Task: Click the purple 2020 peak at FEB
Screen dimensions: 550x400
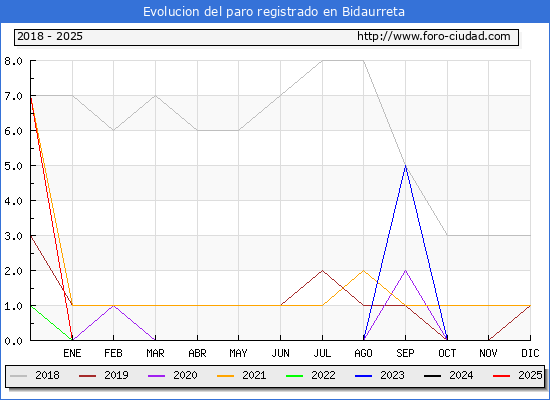Action: pos(113,306)
